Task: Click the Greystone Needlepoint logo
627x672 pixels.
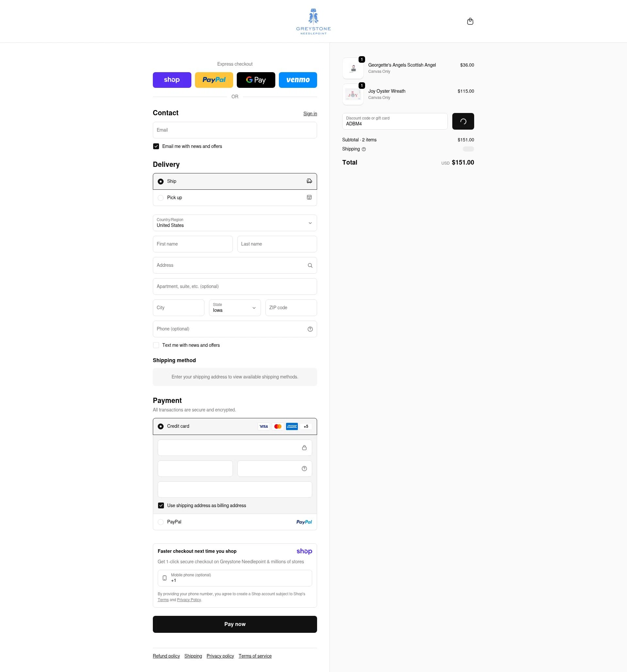Action: point(313,21)
